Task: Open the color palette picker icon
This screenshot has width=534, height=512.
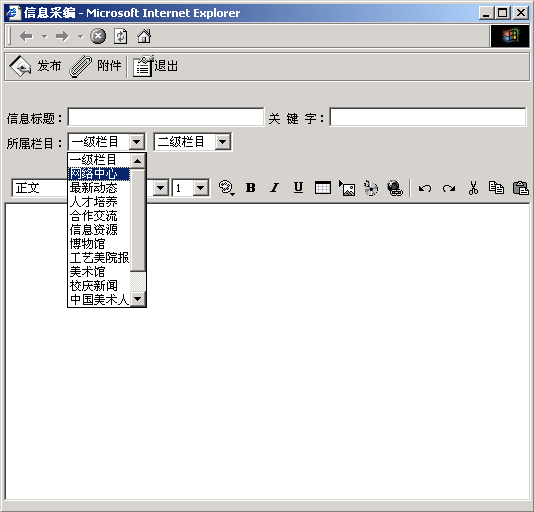Action: (226, 188)
